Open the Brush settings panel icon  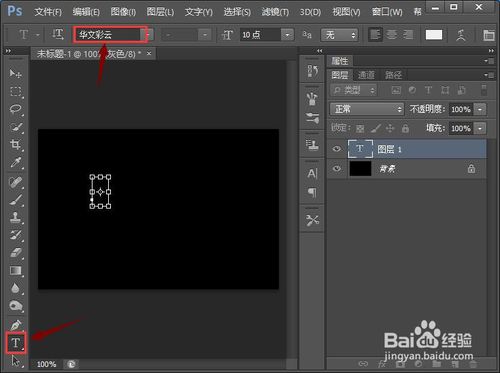[x=312, y=118]
